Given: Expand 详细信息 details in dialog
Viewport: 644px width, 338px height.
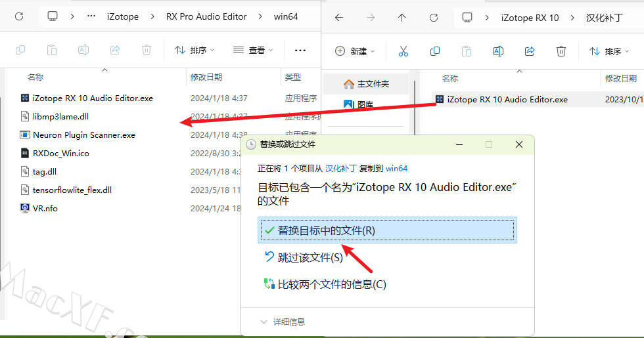Looking at the screenshot, I should click(x=283, y=322).
